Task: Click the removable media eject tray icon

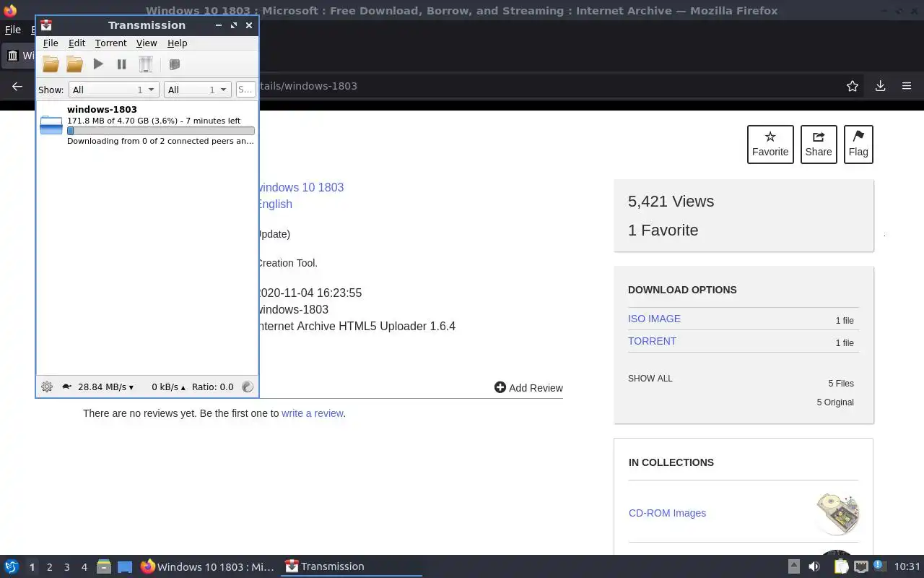Action: (x=793, y=566)
